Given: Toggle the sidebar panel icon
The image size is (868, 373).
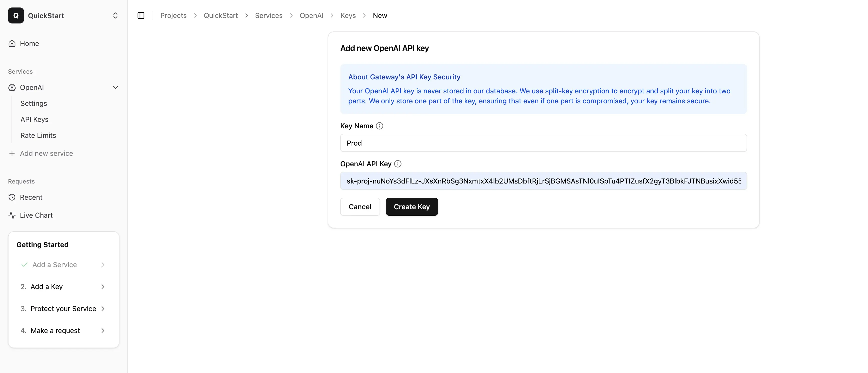Looking at the screenshot, I should tap(141, 15).
